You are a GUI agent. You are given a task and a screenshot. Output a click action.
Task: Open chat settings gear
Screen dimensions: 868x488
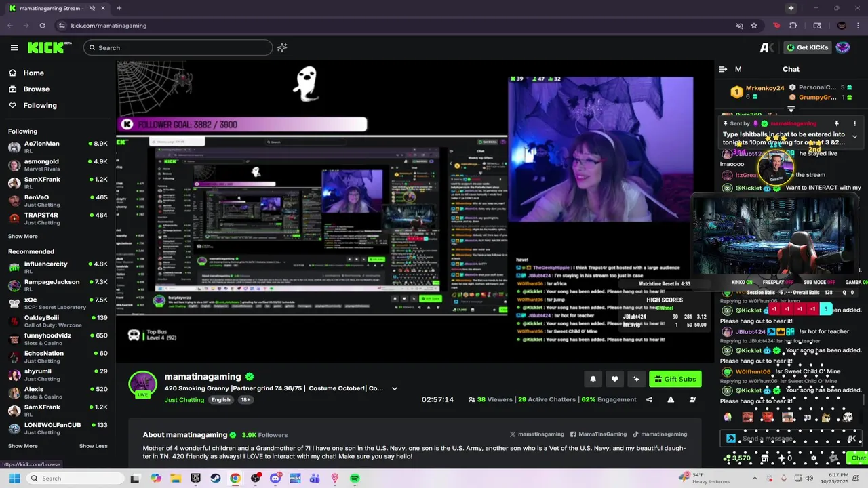coord(814,458)
